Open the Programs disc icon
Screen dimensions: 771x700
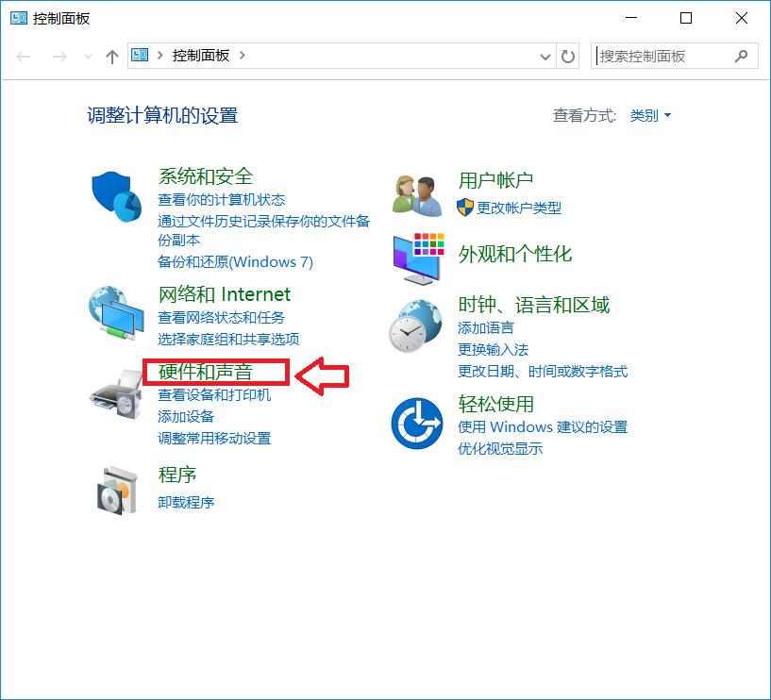point(115,489)
